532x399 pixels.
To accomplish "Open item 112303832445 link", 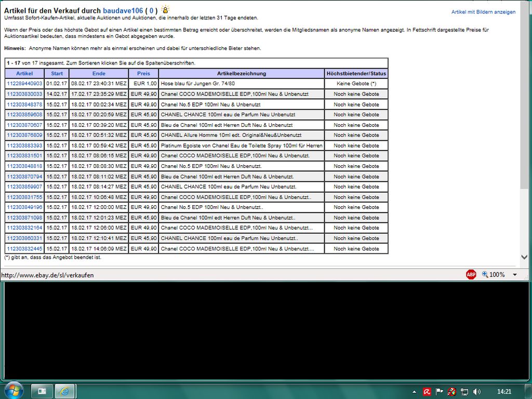I will (x=24, y=249).
